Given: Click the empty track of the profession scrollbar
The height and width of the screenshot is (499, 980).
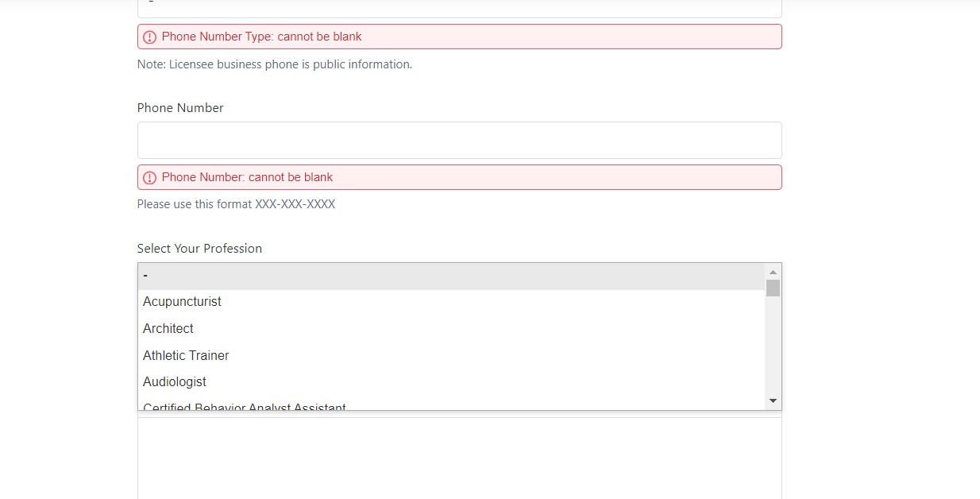Looking at the screenshot, I should (x=773, y=350).
